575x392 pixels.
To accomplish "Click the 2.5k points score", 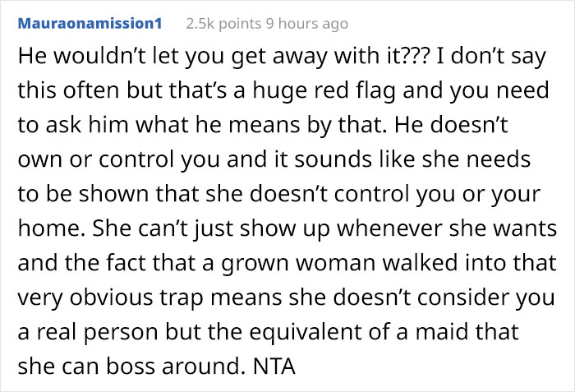I will pos(217,25).
